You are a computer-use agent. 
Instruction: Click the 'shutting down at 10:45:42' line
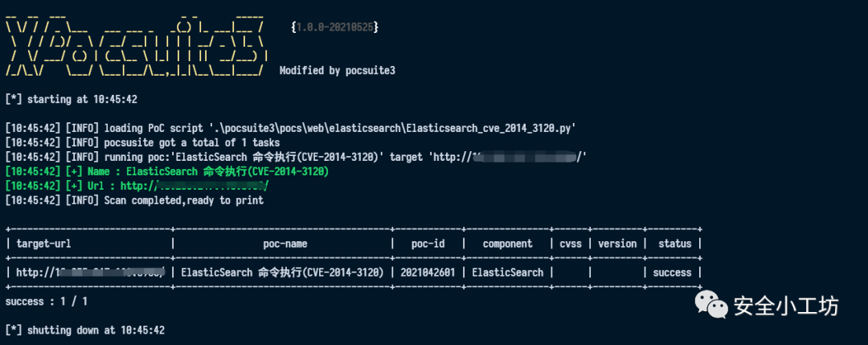coord(84,330)
